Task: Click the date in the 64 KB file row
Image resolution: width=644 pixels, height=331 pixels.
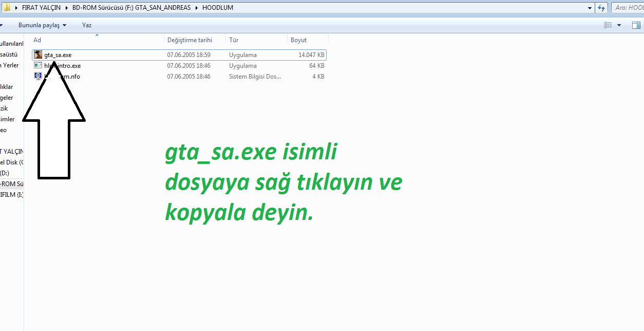Action: coord(189,66)
